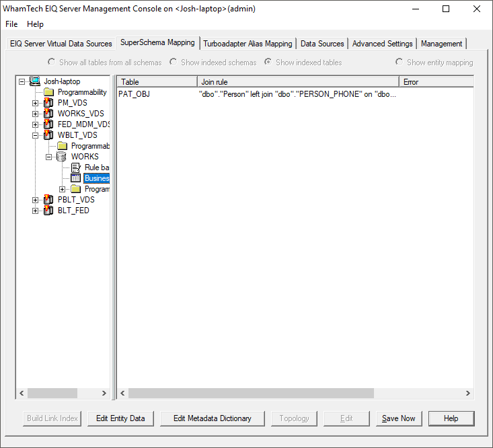The width and height of the screenshot is (493, 448).
Task: Open the File menu
Action: pos(11,24)
